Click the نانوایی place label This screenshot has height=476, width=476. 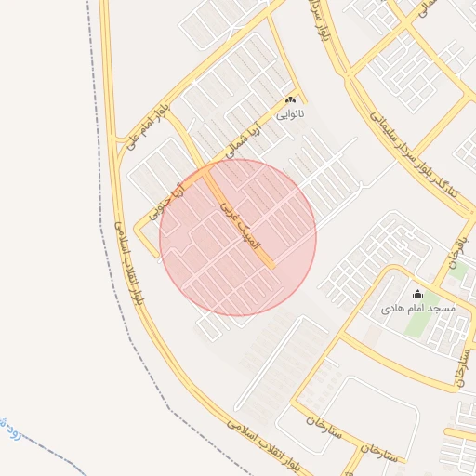tap(290, 114)
